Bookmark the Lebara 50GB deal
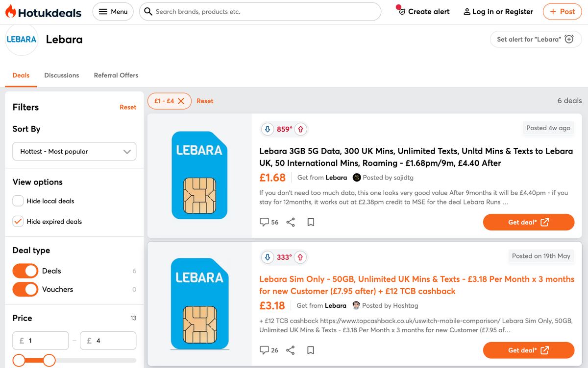The image size is (588, 368). click(311, 350)
